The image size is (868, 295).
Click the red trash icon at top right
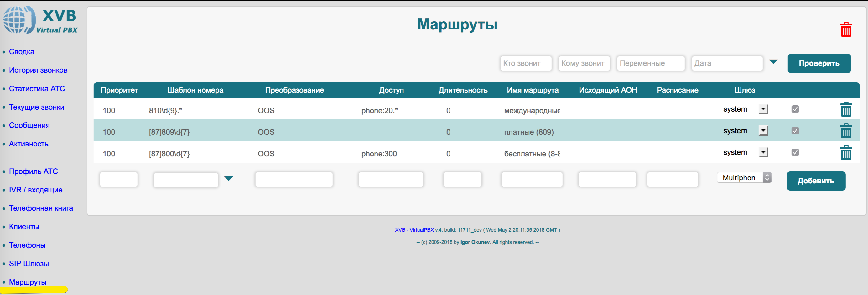tap(845, 30)
